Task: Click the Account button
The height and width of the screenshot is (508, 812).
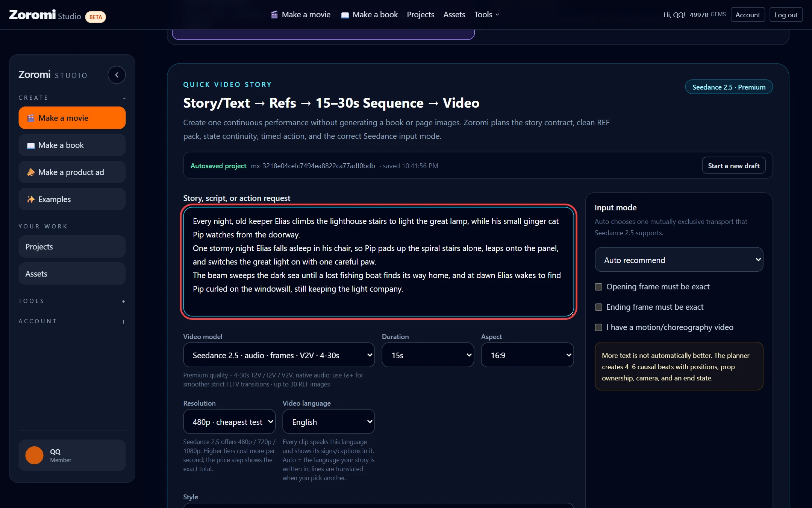Action: pyautogui.click(x=748, y=15)
